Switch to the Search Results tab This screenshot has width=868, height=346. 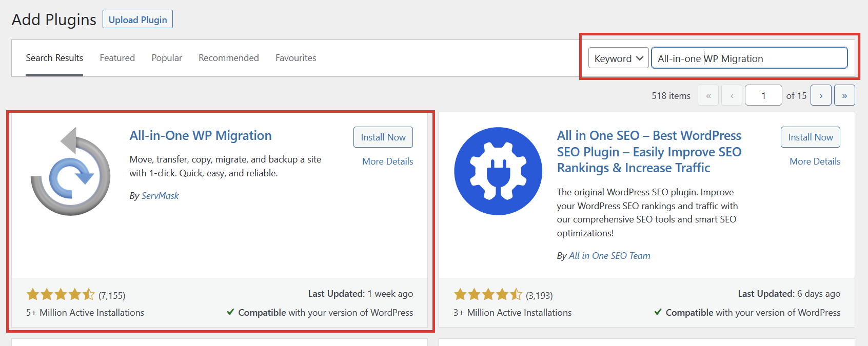point(54,58)
